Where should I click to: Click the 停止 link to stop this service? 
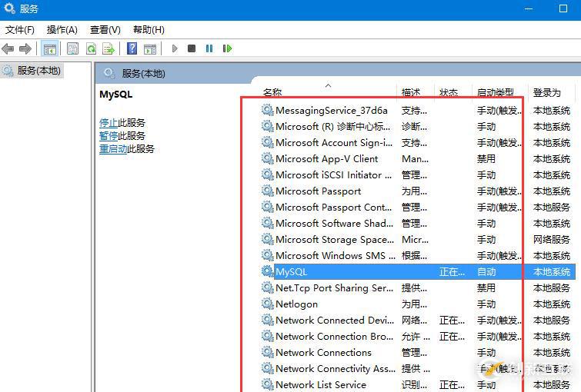pos(109,122)
